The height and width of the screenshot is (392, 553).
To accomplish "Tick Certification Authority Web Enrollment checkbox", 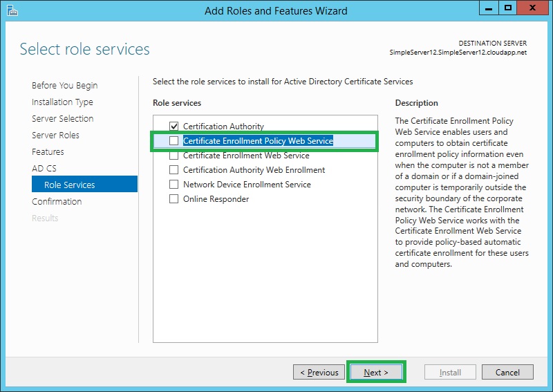I will pyautogui.click(x=174, y=170).
